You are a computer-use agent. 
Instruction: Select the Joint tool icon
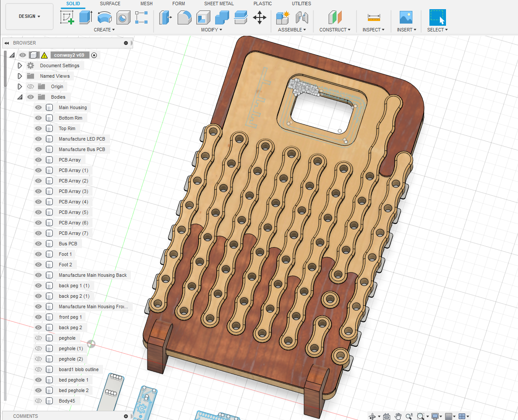tap(302, 17)
